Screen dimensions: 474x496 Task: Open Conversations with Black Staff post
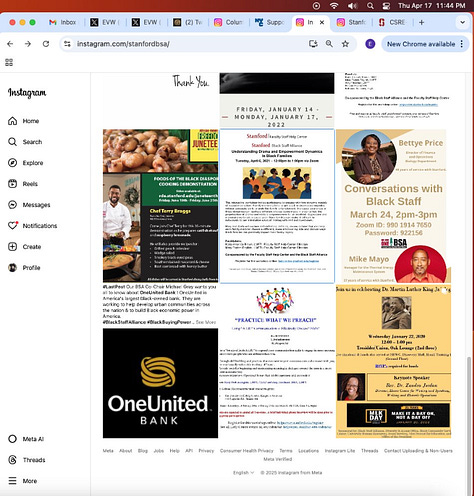click(393, 206)
